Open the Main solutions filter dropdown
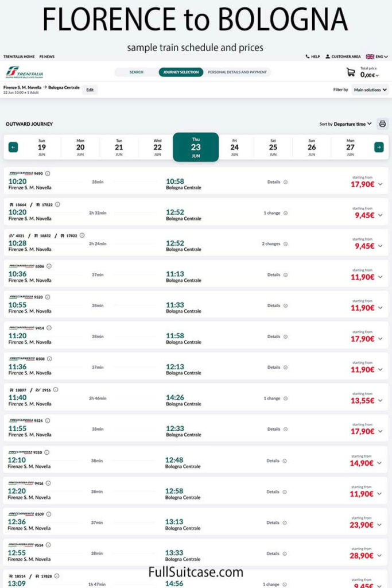The image size is (392, 588). [x=370, y=90]
